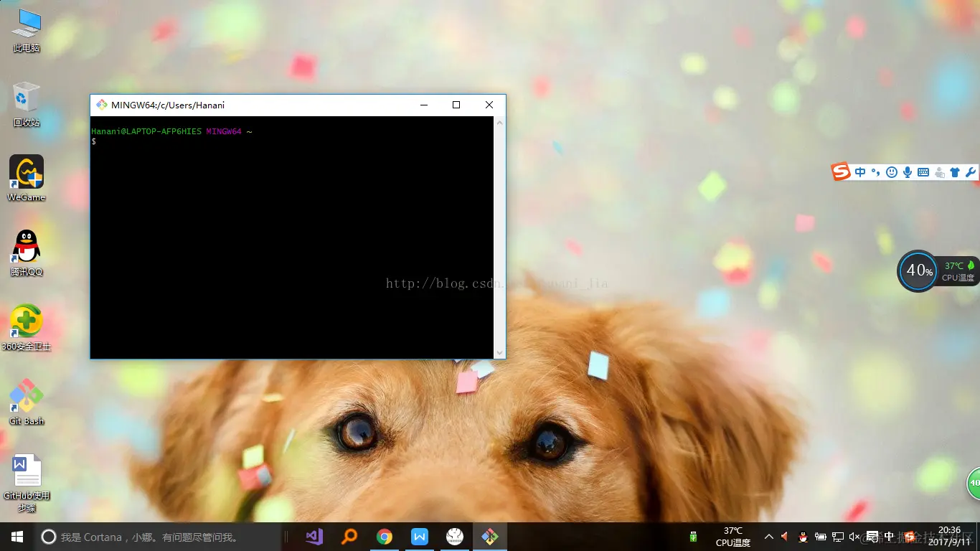Select the WeGame desktop shortcut
This screenshot has height=551, width=980.
pyautogui.click(x=27, y=179)
